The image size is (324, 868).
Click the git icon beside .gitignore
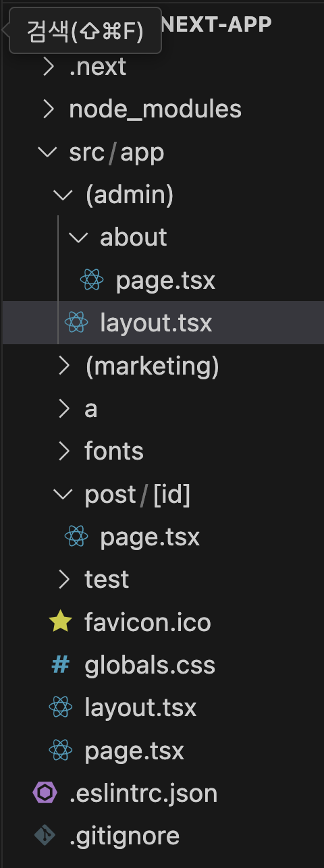pos(45,836)
